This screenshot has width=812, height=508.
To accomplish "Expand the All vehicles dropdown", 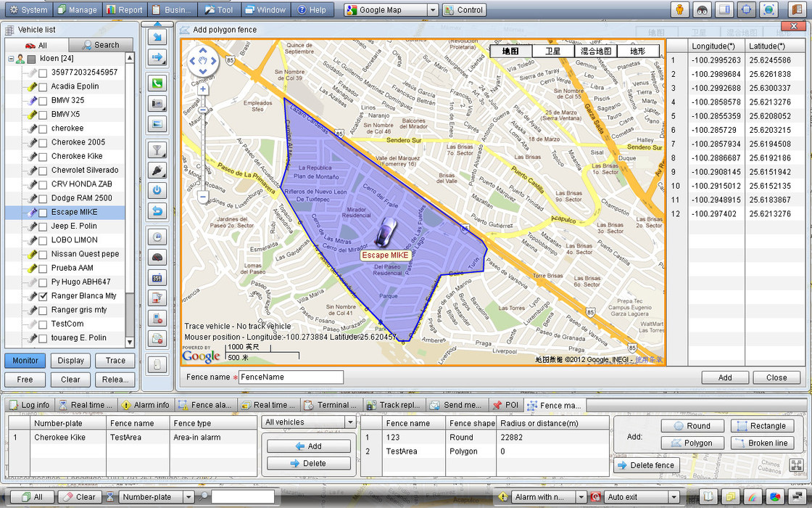I will point(349,422).
